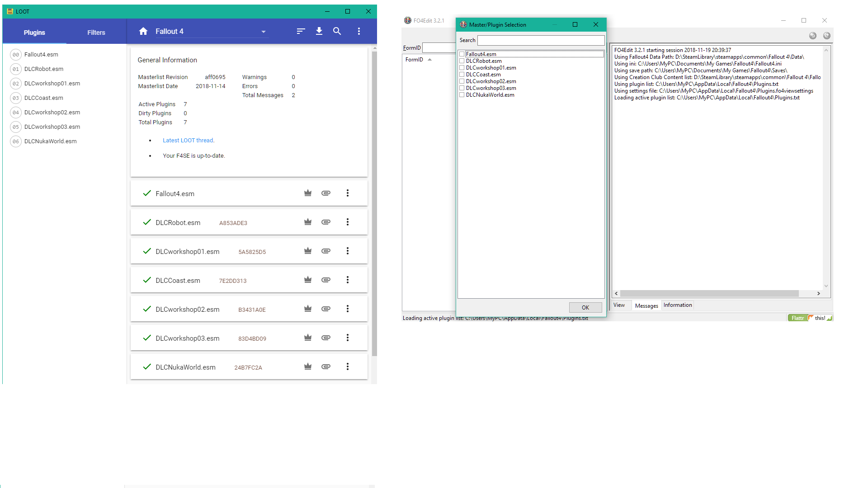Open the Latest LOOT thread link
Screen dimensions: 868x488
coord(189,141)
